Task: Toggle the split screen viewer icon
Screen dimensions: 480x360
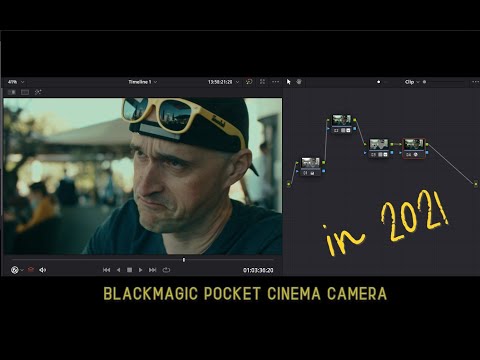Action: tap(25, 92)
